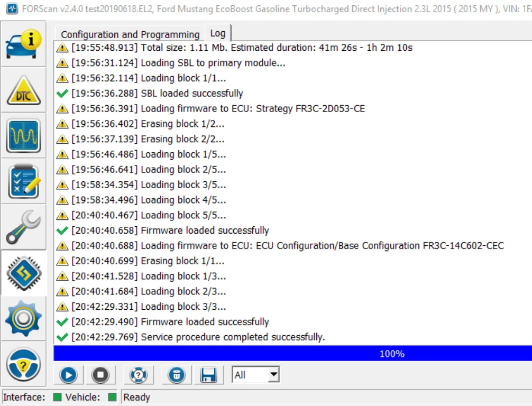This screenshot has height=406, width=532.
Task: Clear the log with trash icon
Action: [x=177, y=375]
